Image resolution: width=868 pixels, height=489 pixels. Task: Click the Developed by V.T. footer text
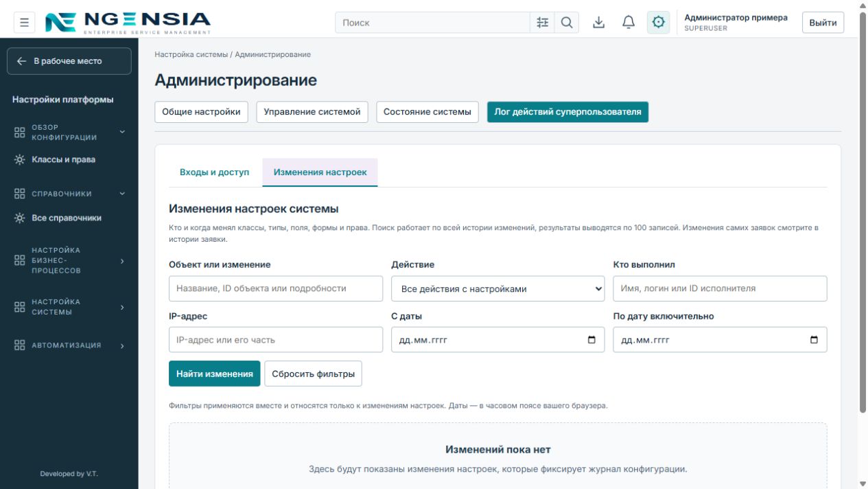(69, 474)
